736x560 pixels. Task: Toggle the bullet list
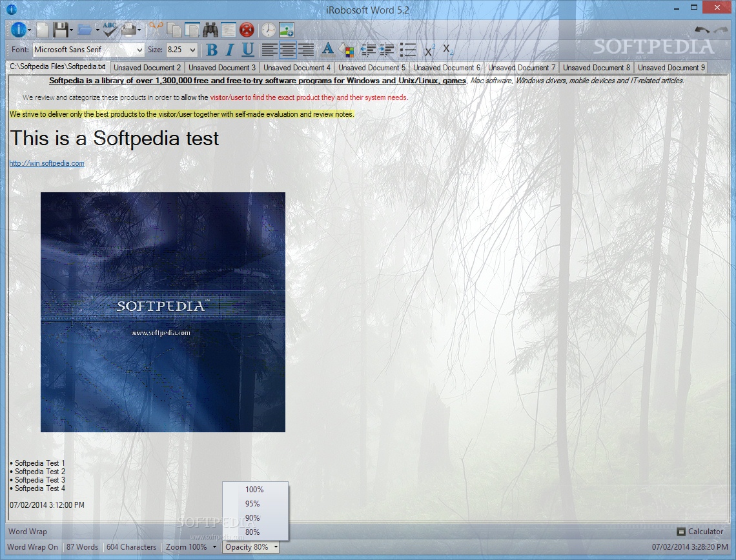coord(408,49)
